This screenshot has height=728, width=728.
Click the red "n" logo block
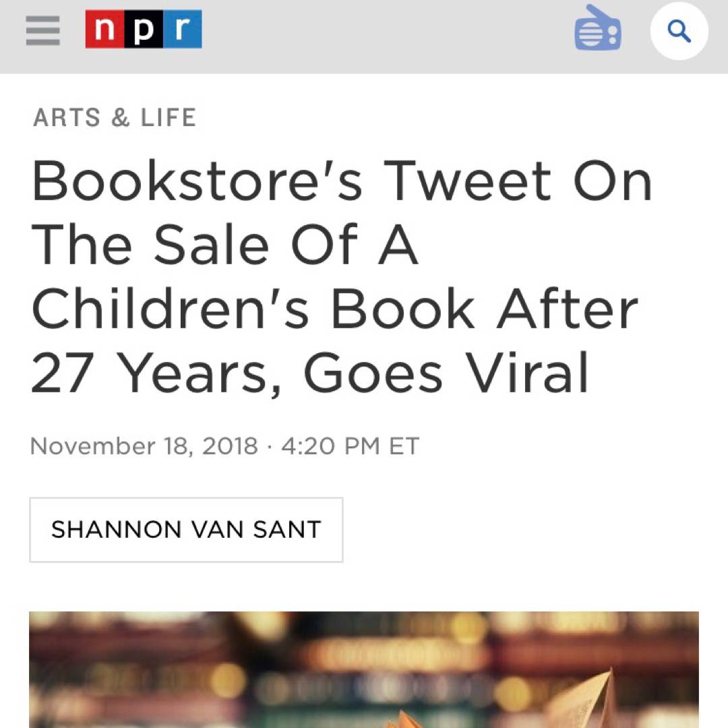coord(104,30)
